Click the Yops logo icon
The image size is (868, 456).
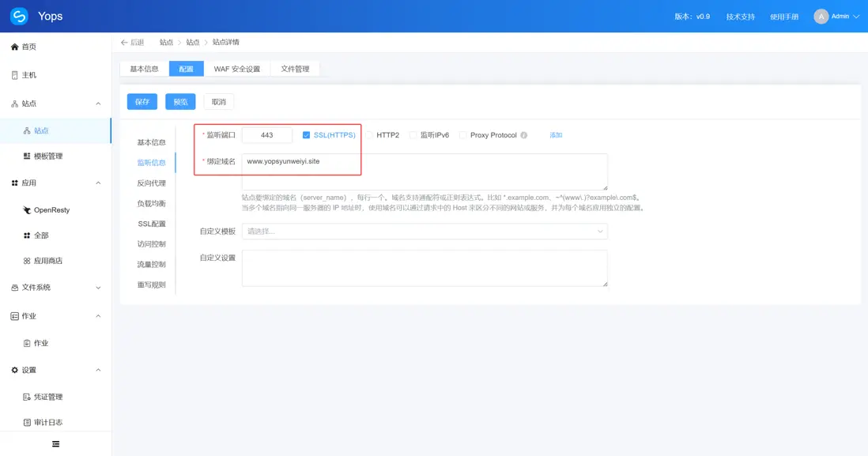19,16
